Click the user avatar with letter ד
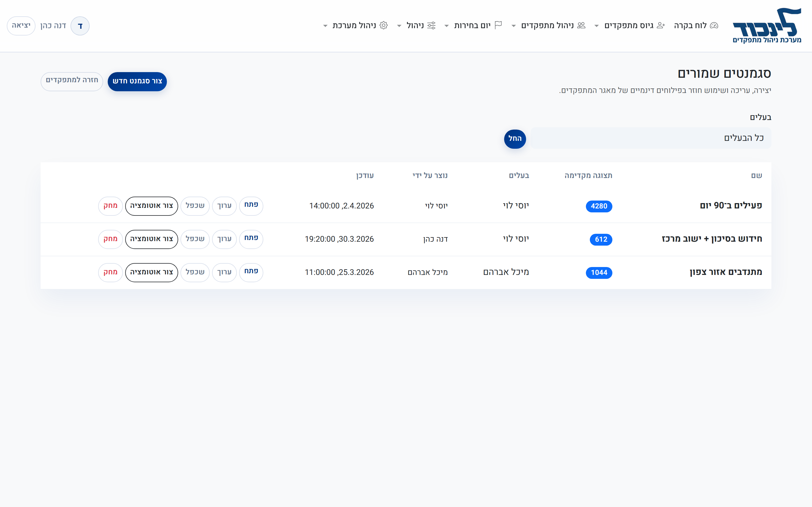The height and width of the screenshot is (507, 812). pos(80,26)
